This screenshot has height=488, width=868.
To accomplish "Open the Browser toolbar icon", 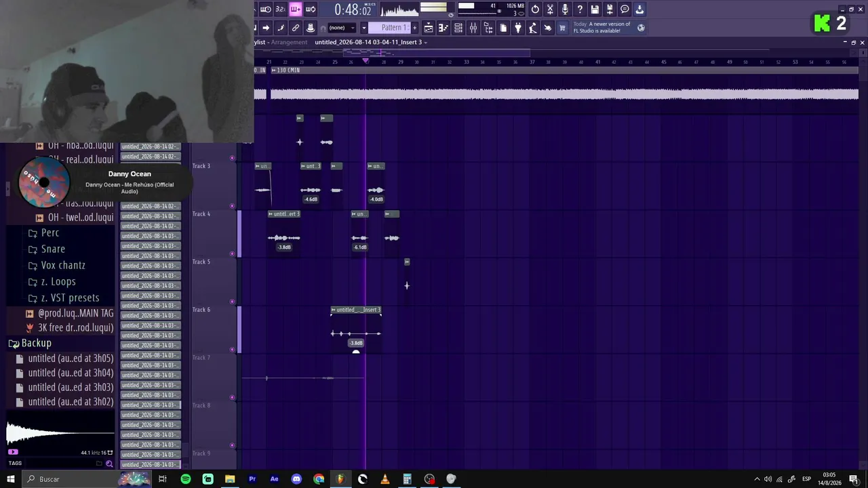I will [488, 28].
